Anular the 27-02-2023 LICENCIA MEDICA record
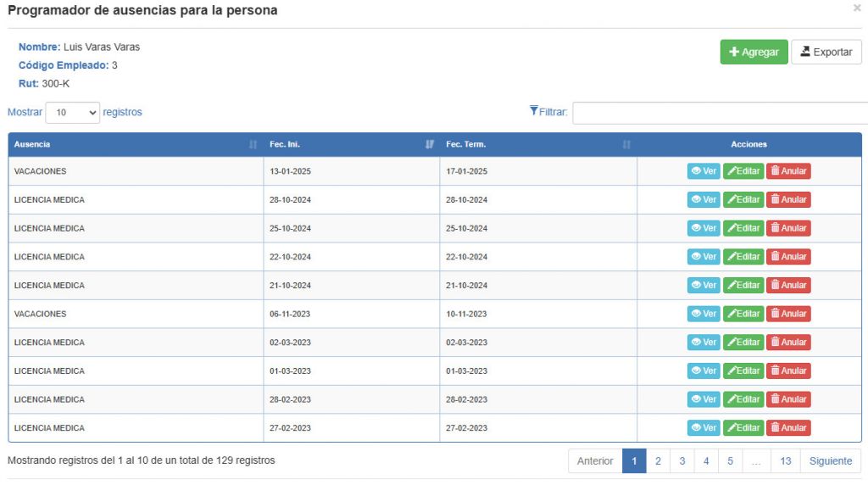The image size is (868, 485). click(788, 427)
